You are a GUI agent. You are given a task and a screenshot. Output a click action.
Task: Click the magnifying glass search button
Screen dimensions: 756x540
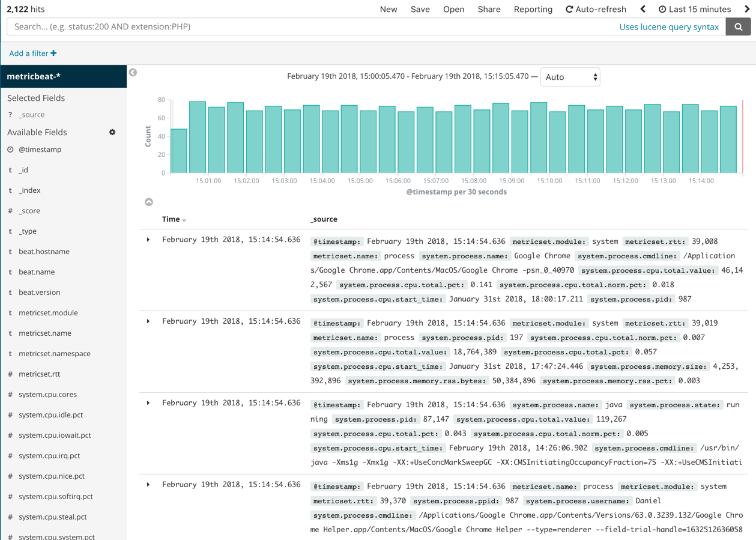point(738,26)
